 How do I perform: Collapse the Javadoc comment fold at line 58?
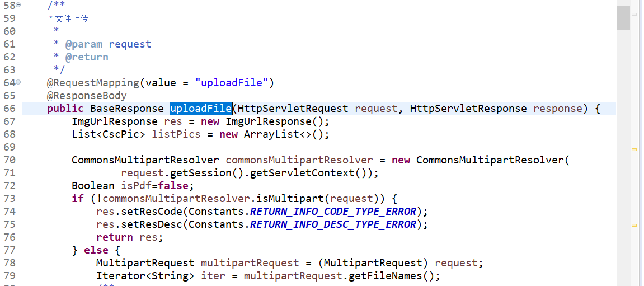[18, 6]
